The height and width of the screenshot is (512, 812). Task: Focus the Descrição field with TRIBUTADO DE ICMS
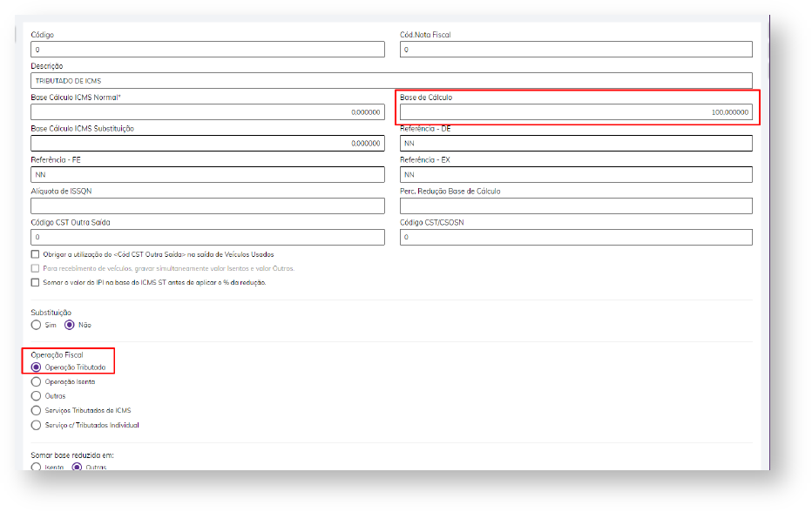(x=391, y=81)
